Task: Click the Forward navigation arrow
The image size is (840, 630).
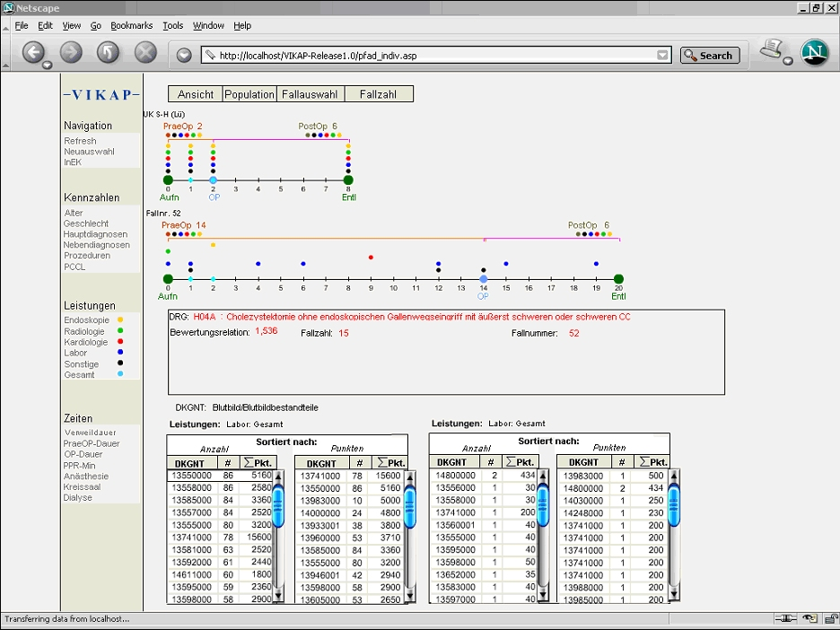Action: (x=71, y=53)
